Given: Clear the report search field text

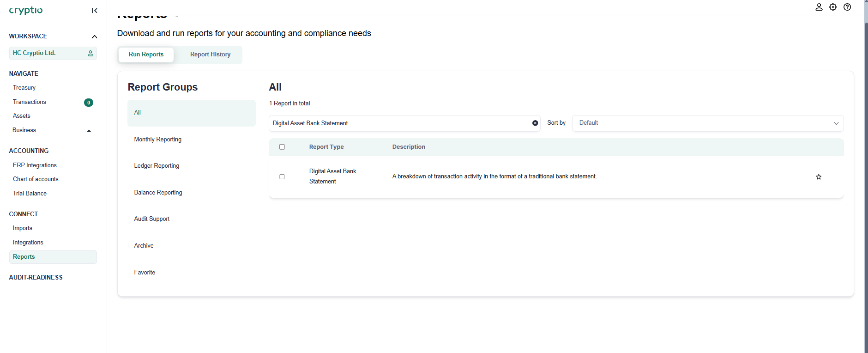Looking at the screenshot, I should [x=535, y=123].
